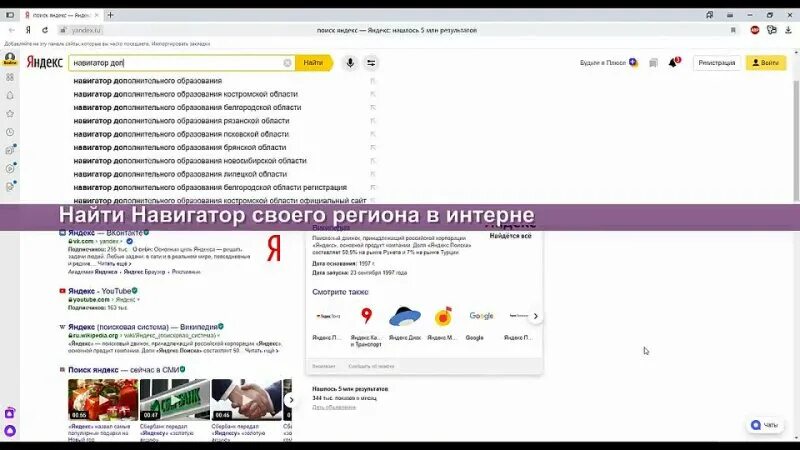Screen dimensions: 800x450
Task: Play the first news video with gifts thumbnail
Action: 103,399
